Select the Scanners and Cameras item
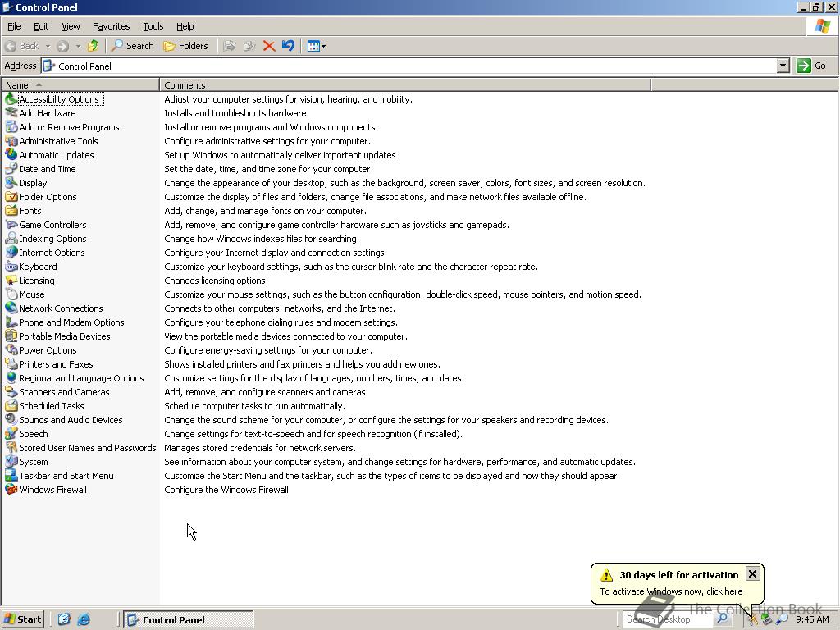This screenshot has height=630, width=840. click(x=64, y=391)
